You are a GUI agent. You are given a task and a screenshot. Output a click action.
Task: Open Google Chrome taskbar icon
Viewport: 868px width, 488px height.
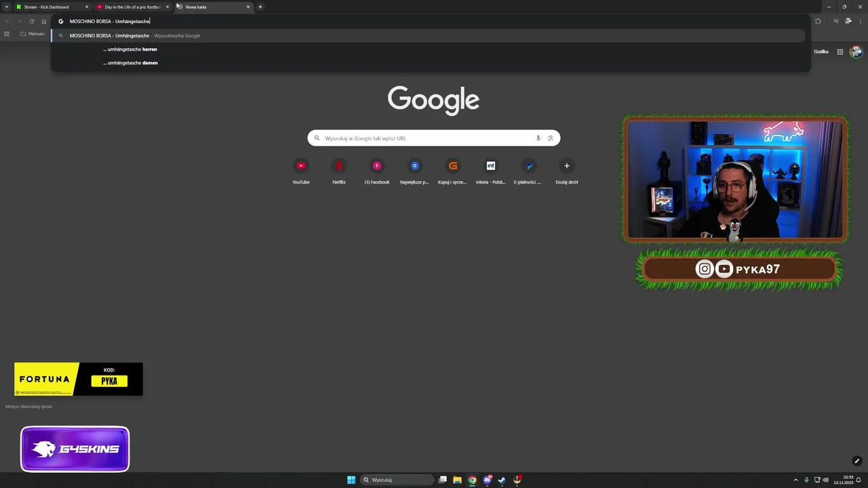coord(472,480)
